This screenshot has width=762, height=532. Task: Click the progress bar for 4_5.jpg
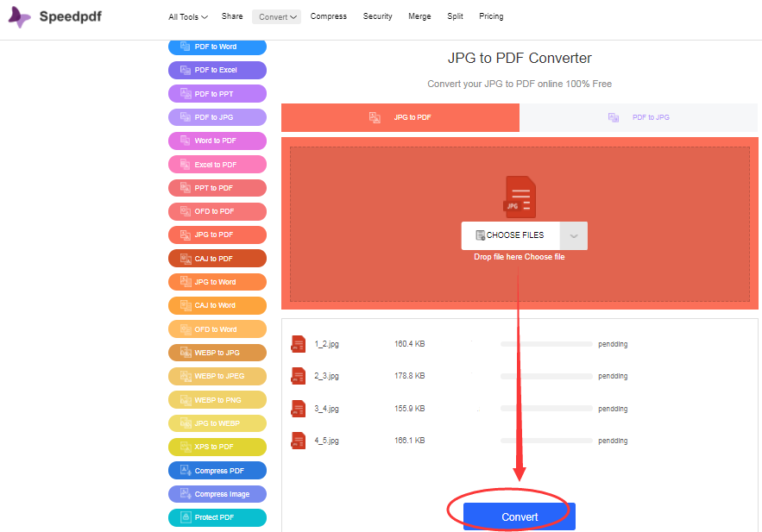click(x=546, y=441)
